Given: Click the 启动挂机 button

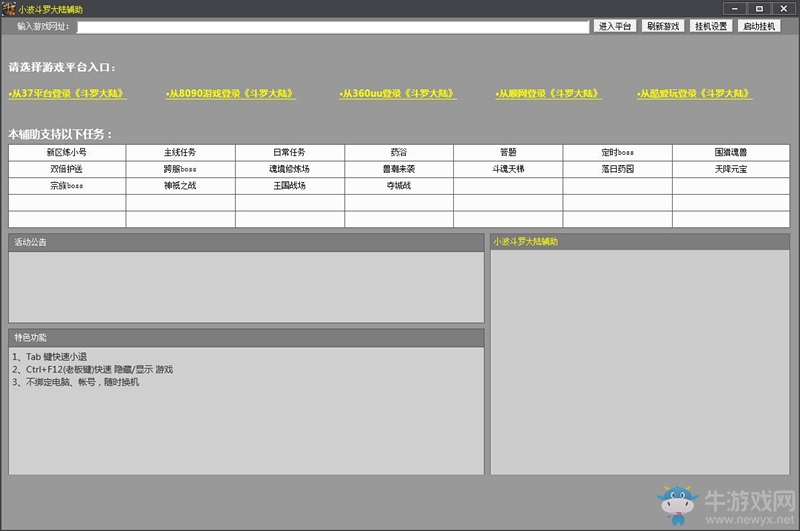Looking at the screenshot, I should [x=759, y=26].
